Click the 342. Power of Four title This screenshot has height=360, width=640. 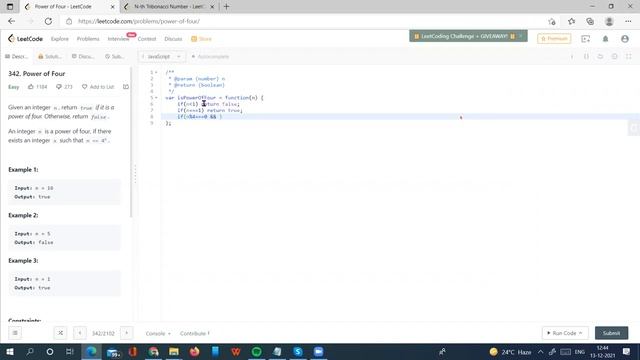tap(37, 73)
